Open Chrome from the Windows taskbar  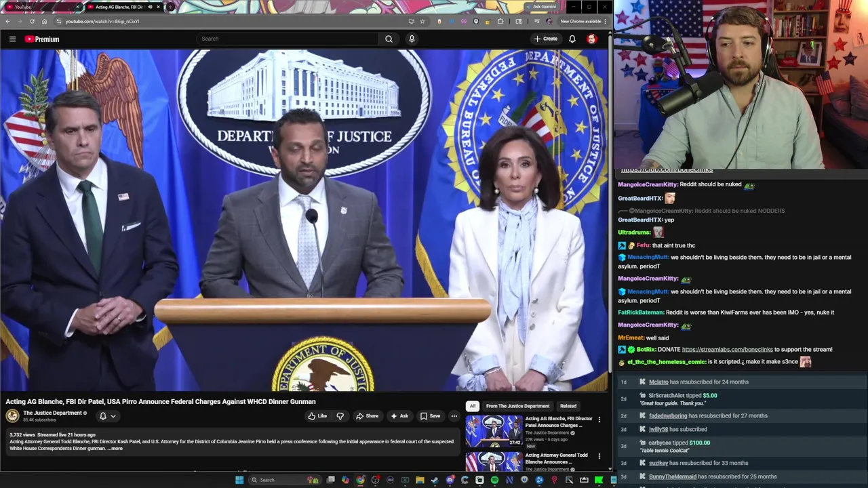coord(360,480)
